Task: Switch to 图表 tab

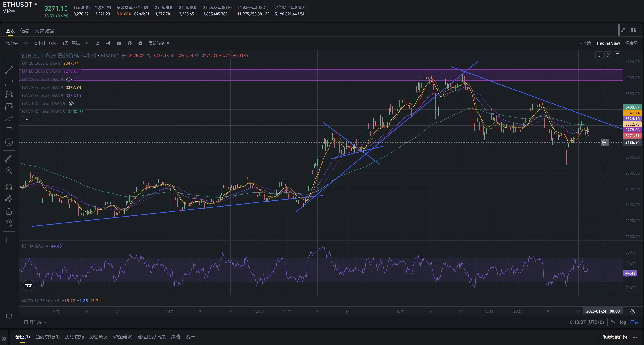Action: (10, 31)
